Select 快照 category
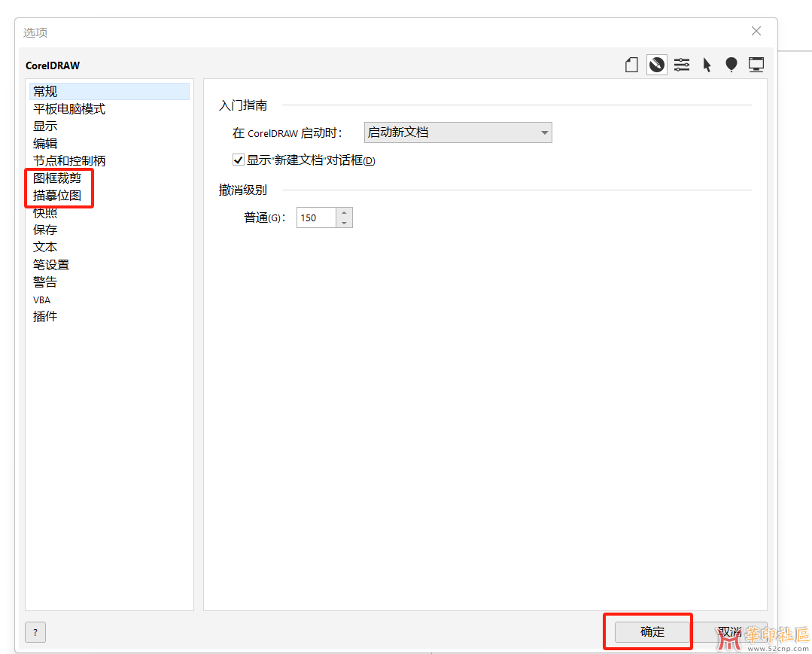Screen dimensions: 812x654 tap(45, 213)
